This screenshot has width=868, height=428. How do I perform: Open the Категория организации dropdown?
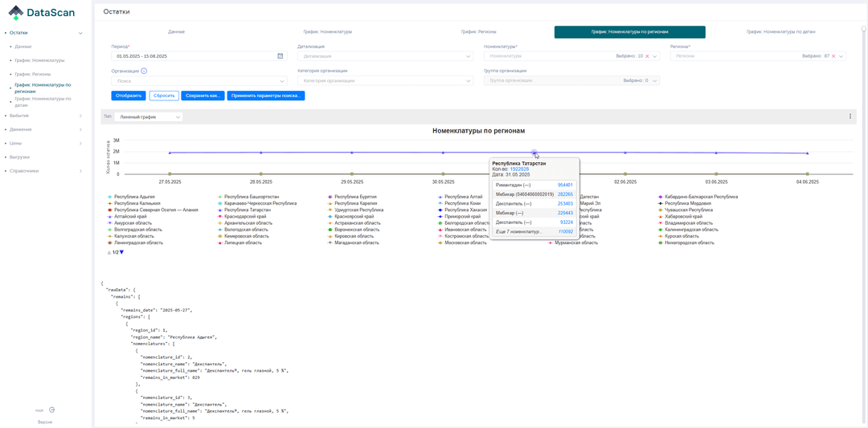coord(385,81)
